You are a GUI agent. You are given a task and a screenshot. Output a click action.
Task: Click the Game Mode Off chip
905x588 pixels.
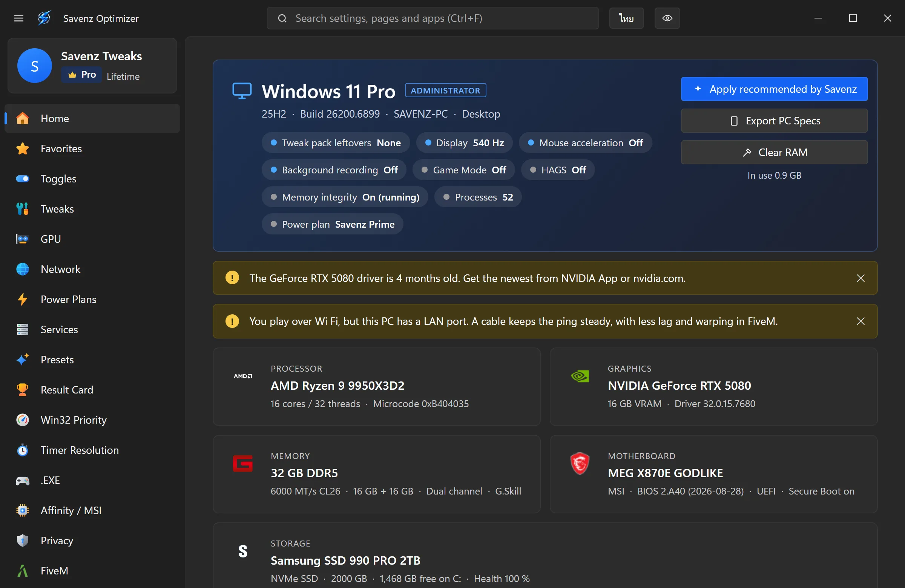click(463, 170)
